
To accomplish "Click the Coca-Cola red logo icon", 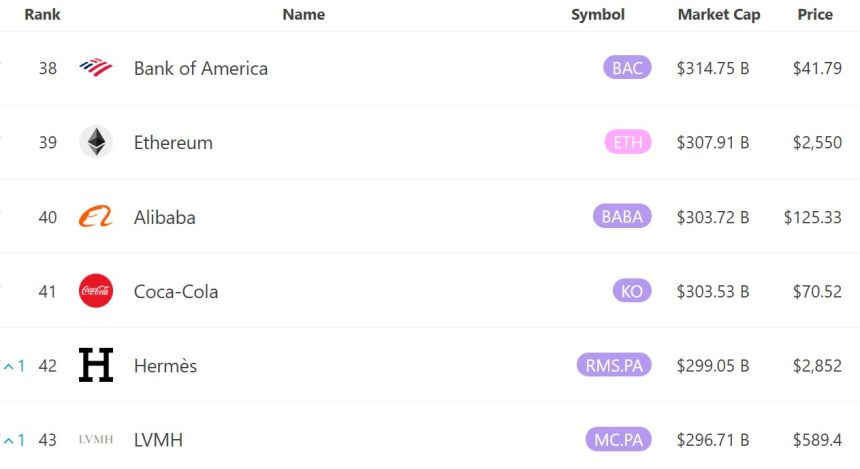I will (x=96, y=291).
